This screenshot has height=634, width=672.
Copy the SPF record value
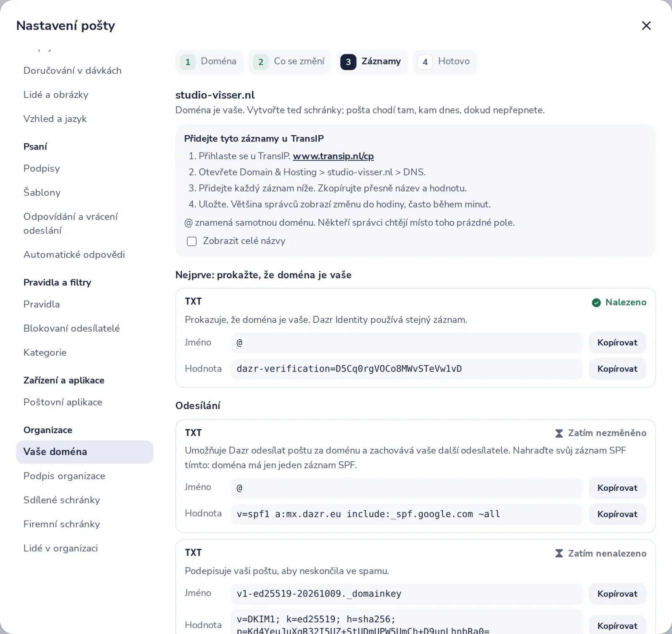(x=617, y=514)
